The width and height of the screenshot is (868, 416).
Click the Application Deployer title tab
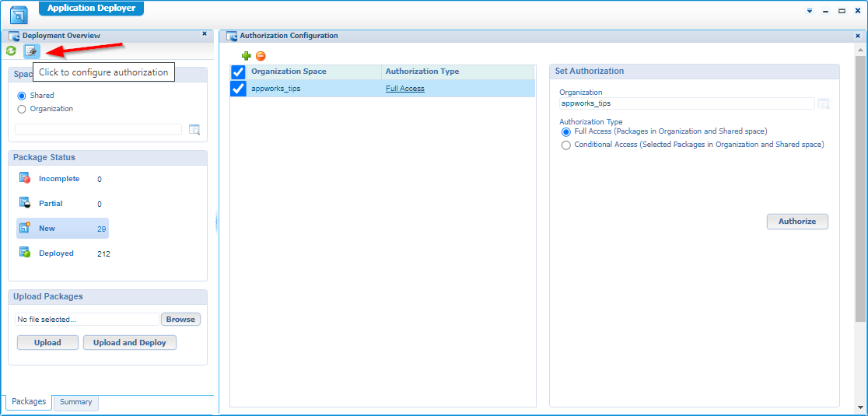pyautogui.click(x=91, y=9)
